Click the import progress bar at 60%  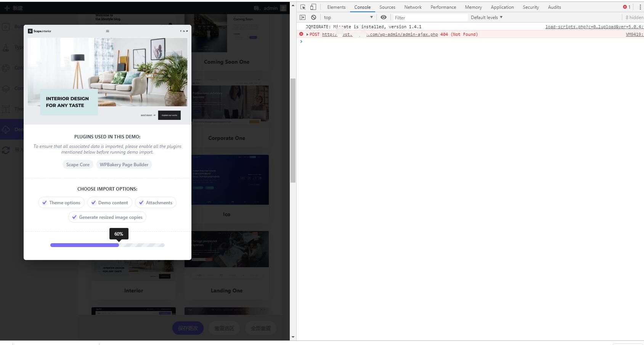point(107,245)
